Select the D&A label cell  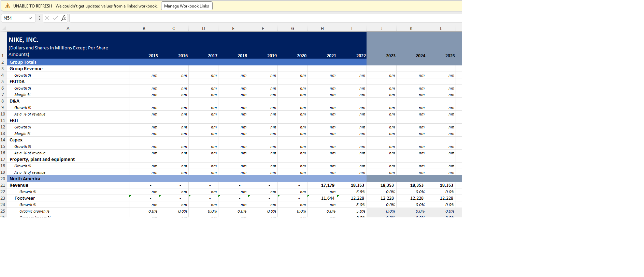point(68,101)
